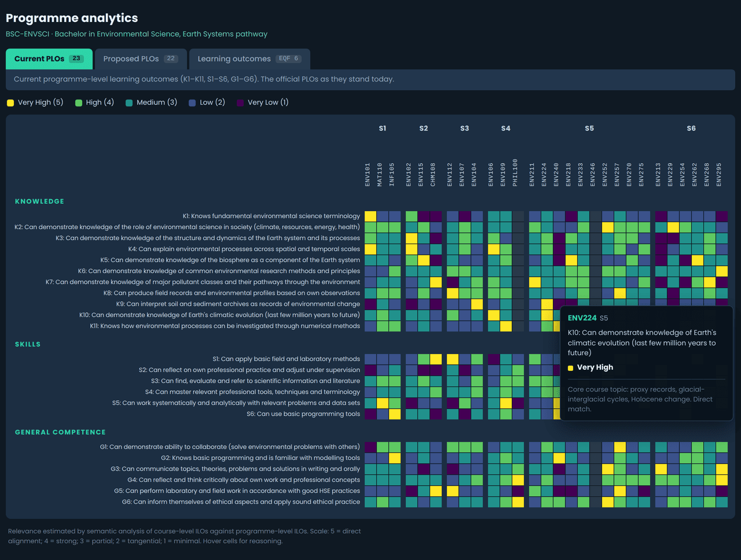Click the ENV101 column header

click(368, 174)
